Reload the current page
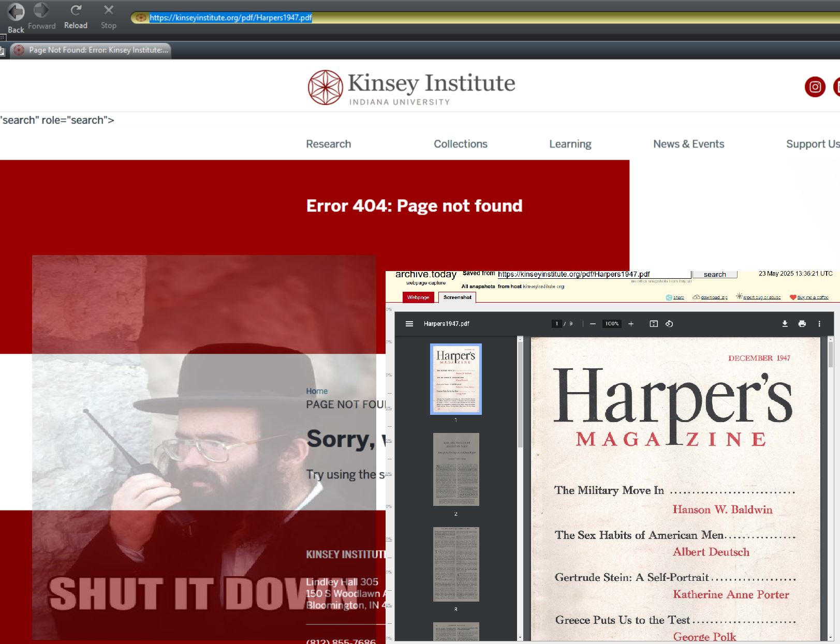 coord(76,17)
